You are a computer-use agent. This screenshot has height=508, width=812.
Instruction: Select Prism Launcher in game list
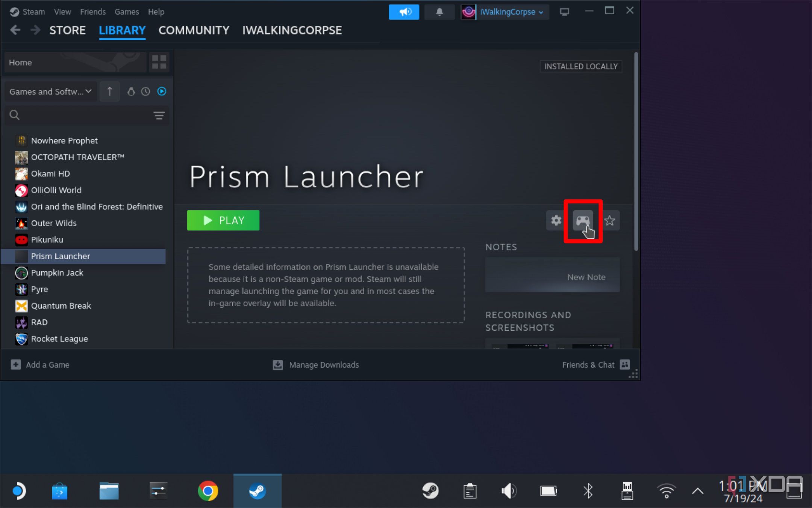(x=83, y=256)
